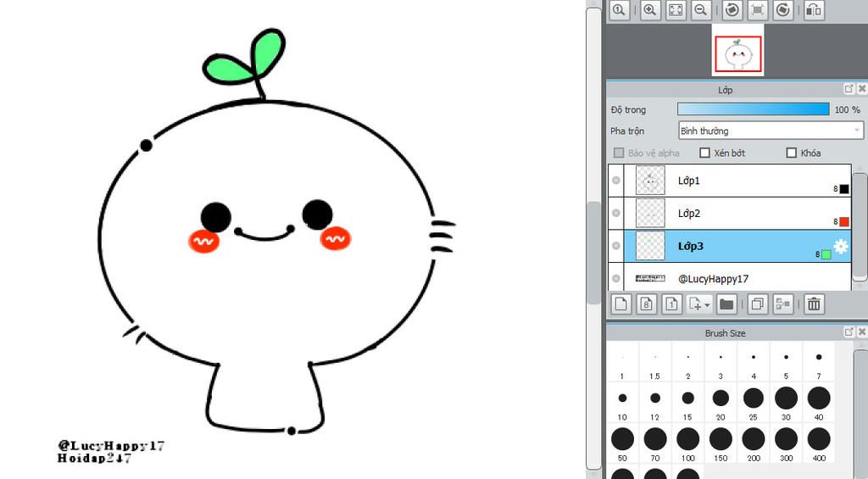Merge the layer down
868x479 pixels.
tap(782, 304)
